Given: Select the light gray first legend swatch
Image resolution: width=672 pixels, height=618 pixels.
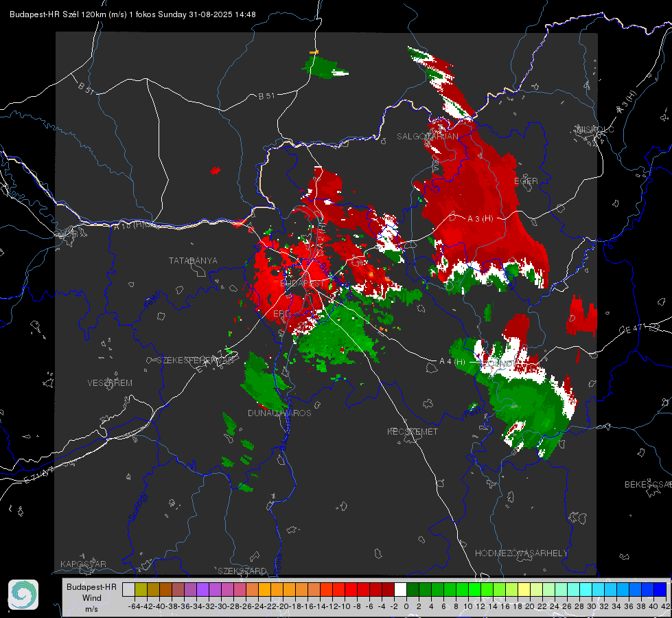Looking at the screenshot, I should click(128, 589).
